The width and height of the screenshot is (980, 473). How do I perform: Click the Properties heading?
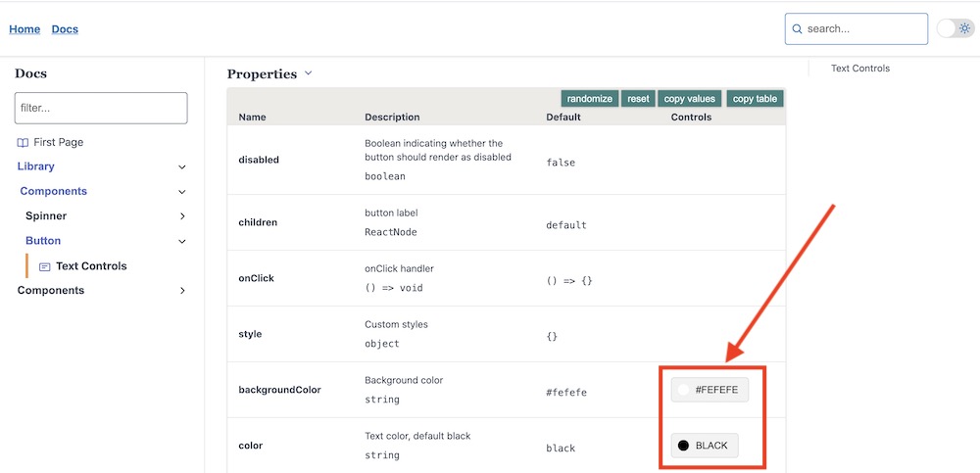(262, 73)
